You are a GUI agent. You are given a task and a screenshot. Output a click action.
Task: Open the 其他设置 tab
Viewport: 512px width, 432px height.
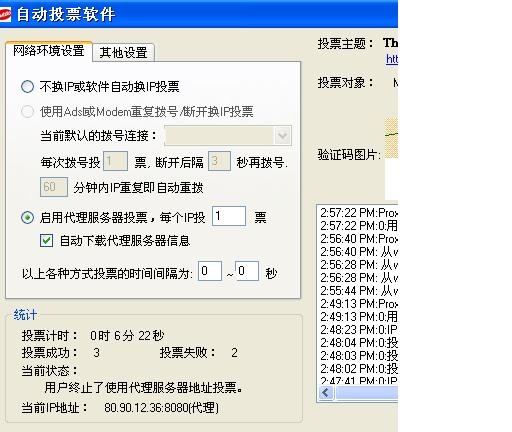(x=123, y=53)
